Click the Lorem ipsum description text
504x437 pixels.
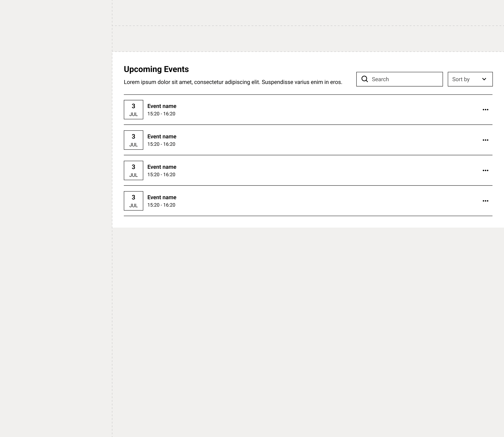pyautogui.click(x=233, y=82)
